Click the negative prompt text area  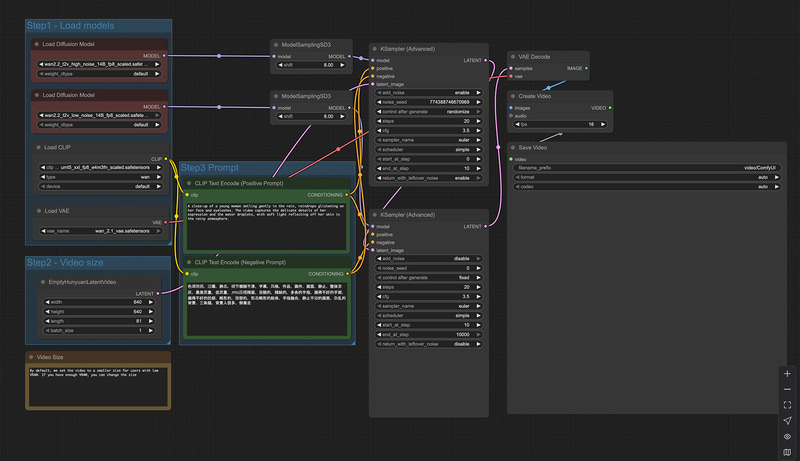click(266, 308)
